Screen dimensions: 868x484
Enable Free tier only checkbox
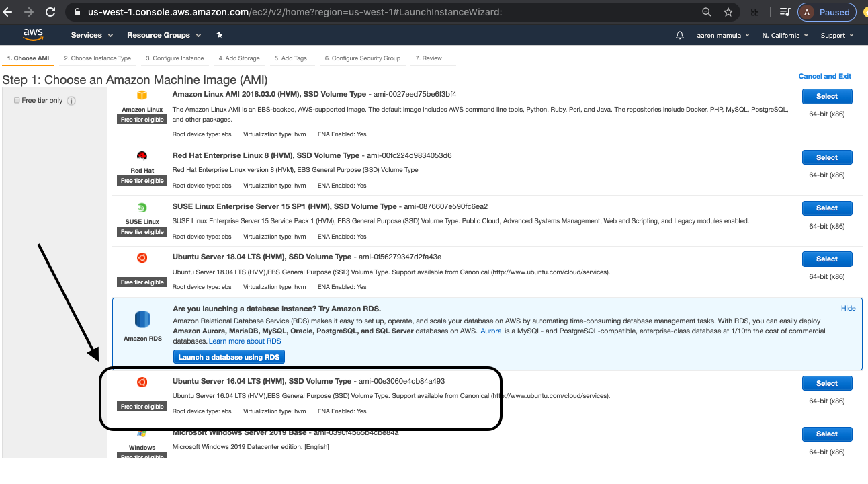click(17, 100)
